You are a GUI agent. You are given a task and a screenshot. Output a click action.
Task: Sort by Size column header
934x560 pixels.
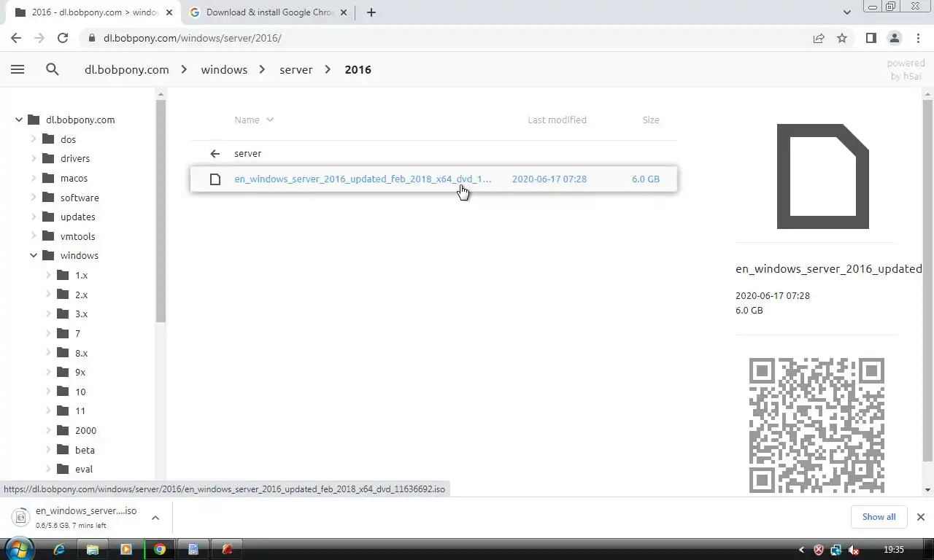[x=651, y=120]
